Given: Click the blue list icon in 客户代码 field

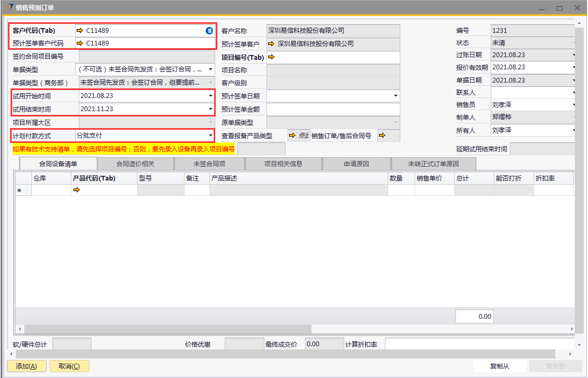Looking at the screenshot, I should pos(209,31).
